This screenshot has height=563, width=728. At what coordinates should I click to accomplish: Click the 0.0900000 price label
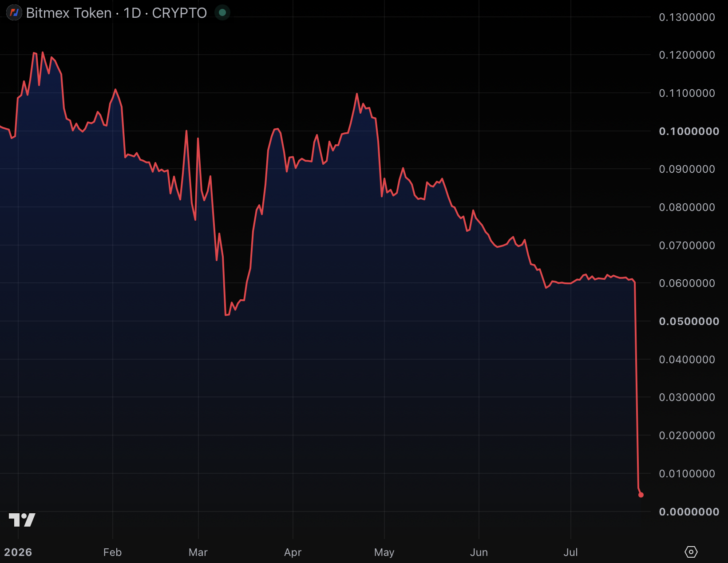tap(687, 169)
